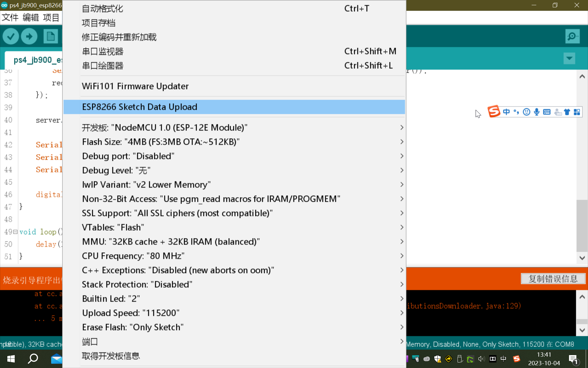588x368 pixels.
Task: Click safely remove USB hardware tray icon
Action: [x=459, y=358]
